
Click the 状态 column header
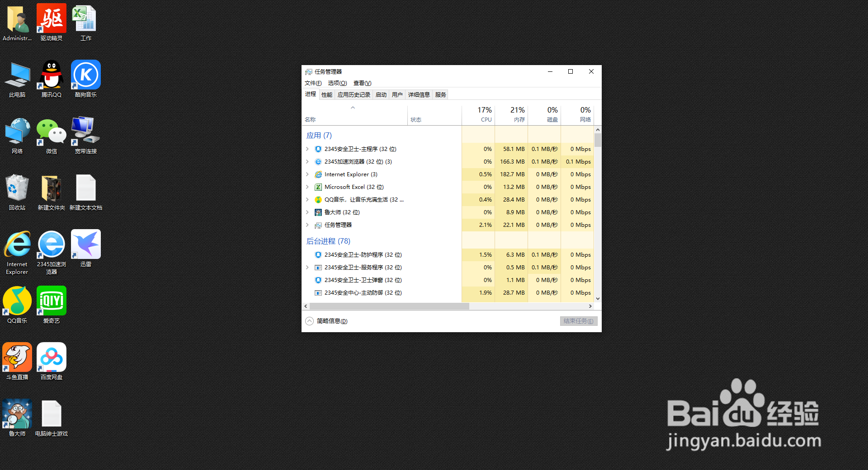[434, 115]
